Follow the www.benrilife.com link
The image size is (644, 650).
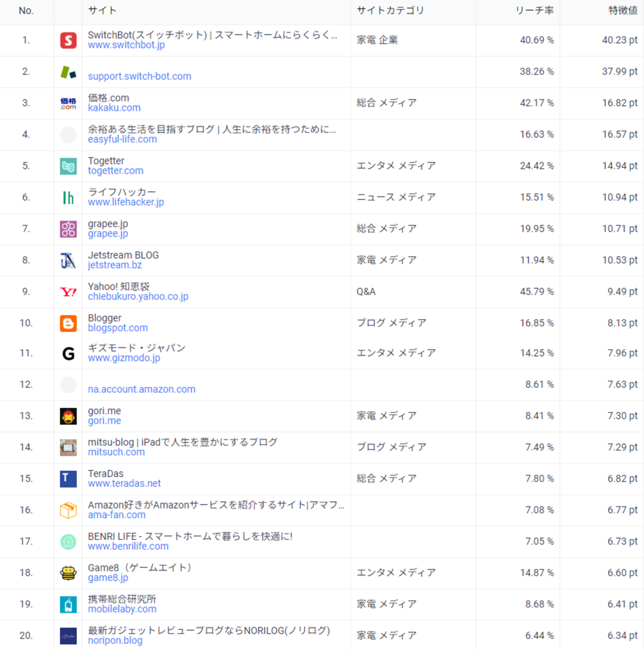click(x=128, y=547)
